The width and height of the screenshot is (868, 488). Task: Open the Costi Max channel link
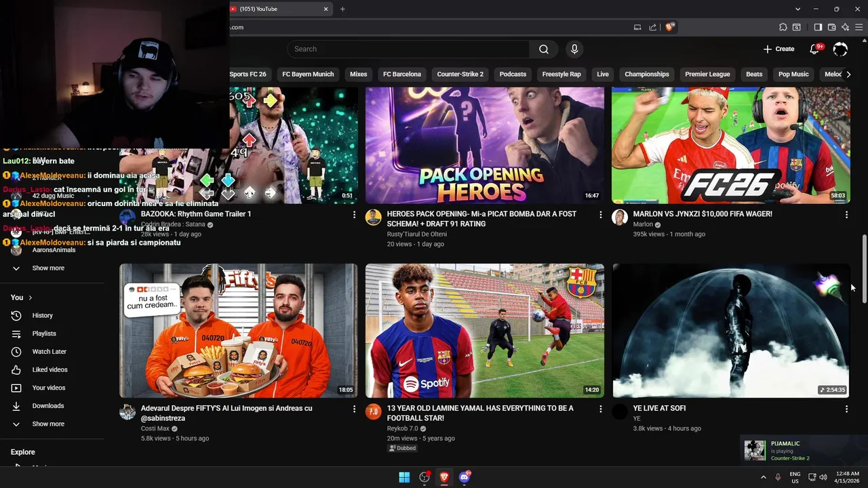pos(155,428)
